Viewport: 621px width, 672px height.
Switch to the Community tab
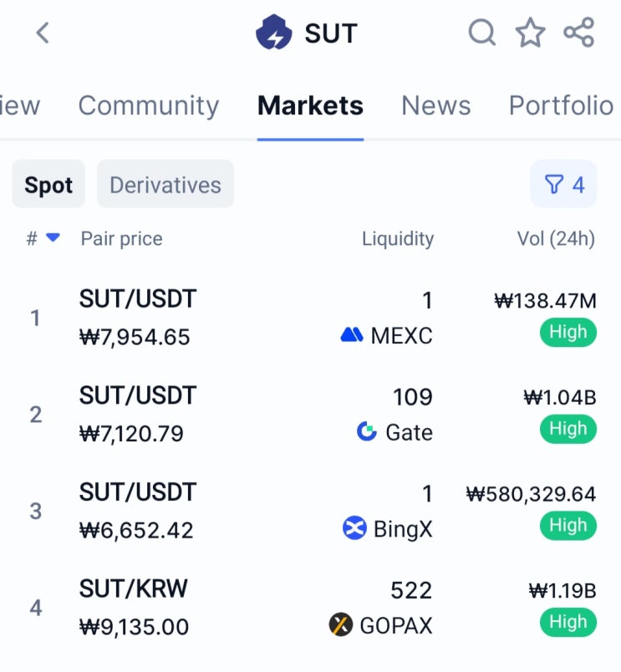pyautogui.click(x=148, y=105)
